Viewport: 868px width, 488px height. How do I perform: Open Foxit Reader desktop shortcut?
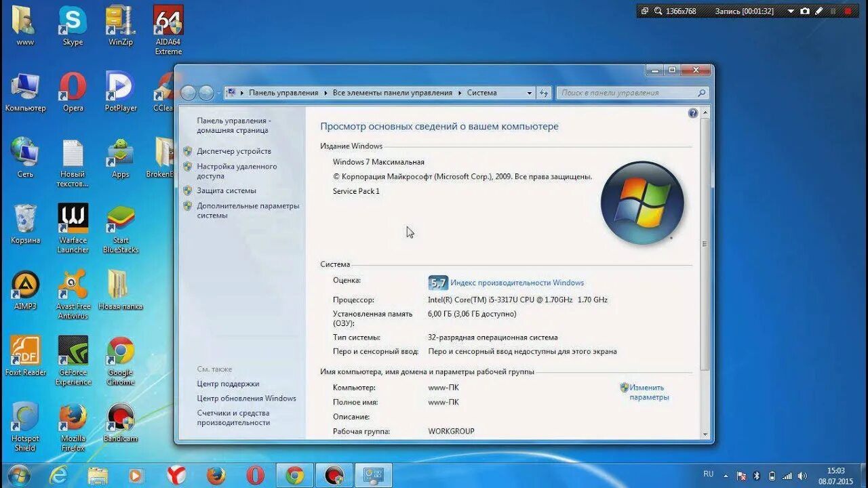click(25, 356)
